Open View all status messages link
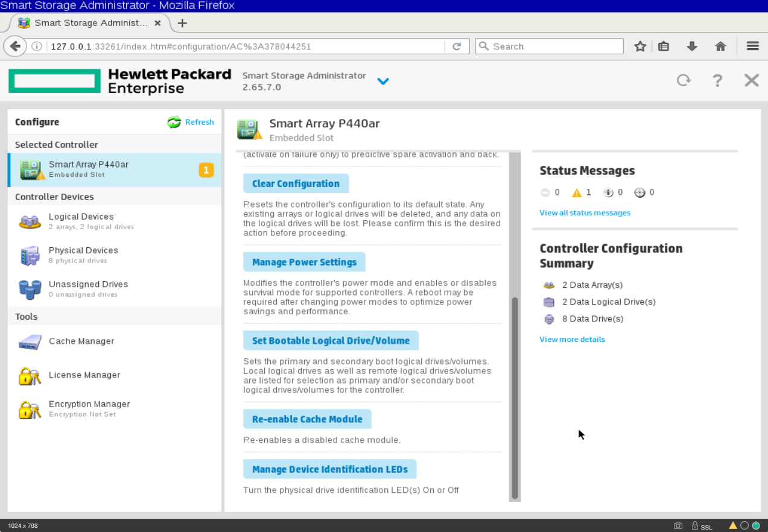The width and height of the screenshot is (768, 532). tap(585, 213)
